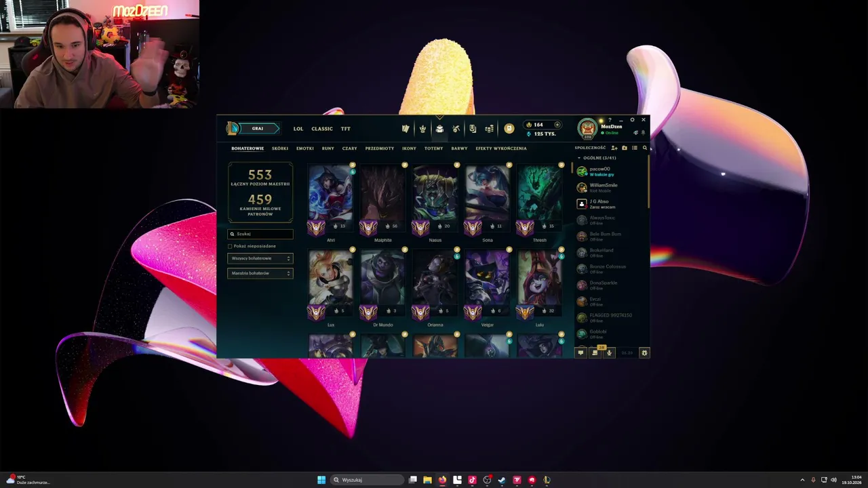The image size is (868, 488).
Task: Open the Store coins icon in the top bar
Action: click(489, 129)
